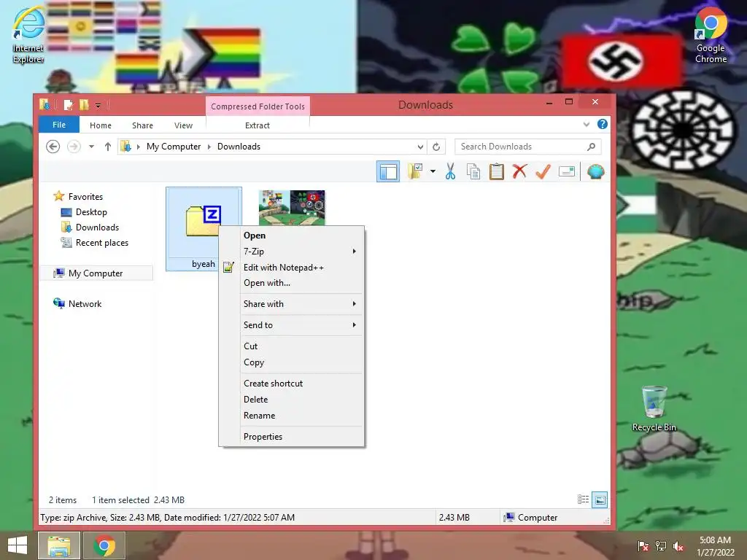Select the image file thumbnail
Image resolution: width=747 pixels, height=560 pixels.
tap(292, 208)
